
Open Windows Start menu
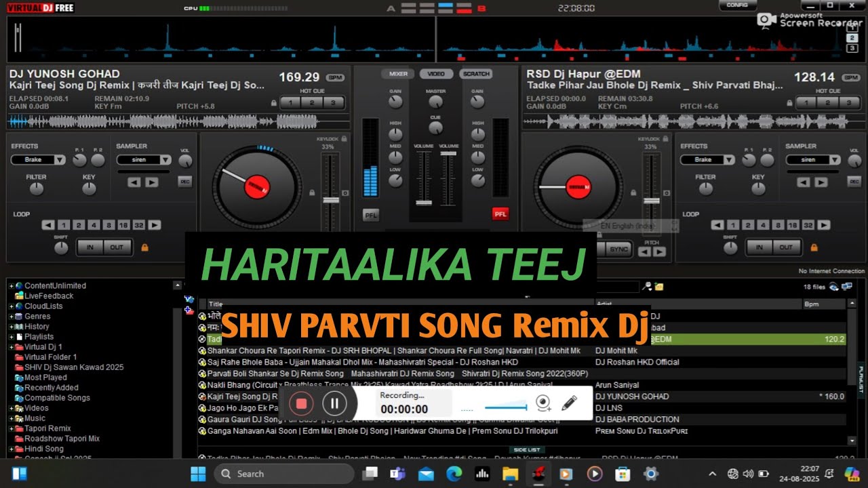tap(198, 474)
